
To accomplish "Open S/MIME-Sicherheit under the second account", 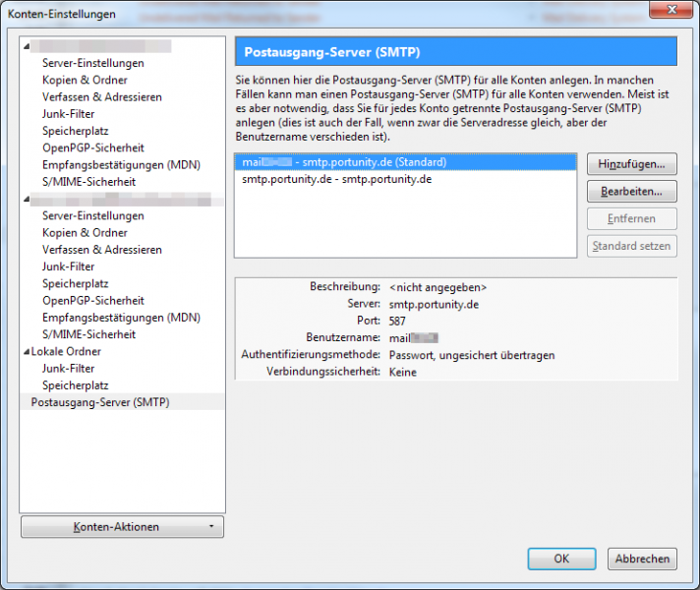I will pos(88,334).
